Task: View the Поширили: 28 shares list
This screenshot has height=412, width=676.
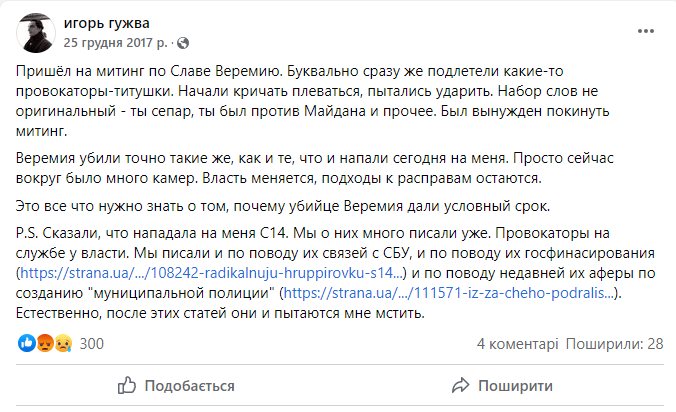Action: coord(614,344)
